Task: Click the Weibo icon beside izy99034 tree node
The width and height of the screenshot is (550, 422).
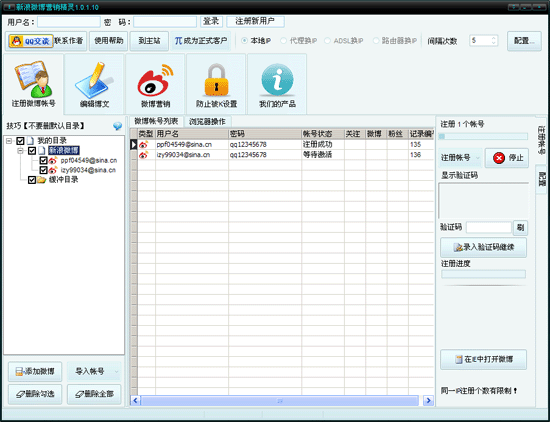Action: 53,170
